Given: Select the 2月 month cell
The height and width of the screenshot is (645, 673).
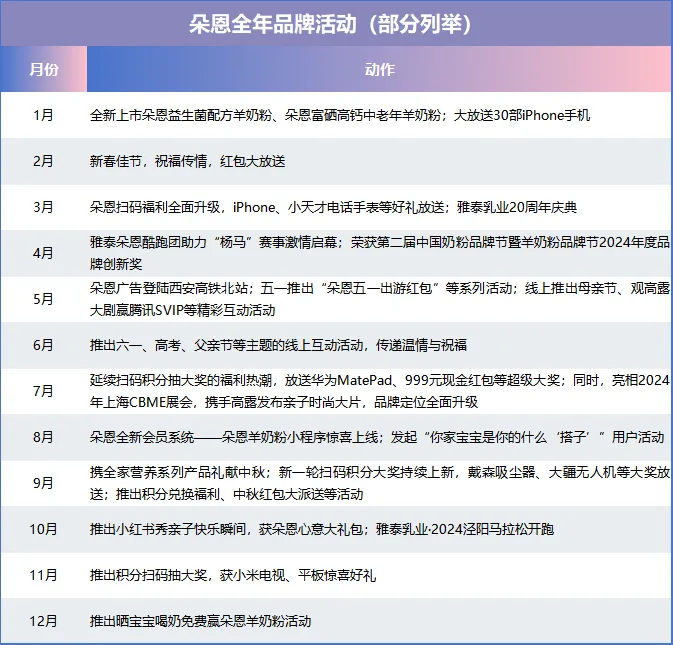Looking at the screenshot, I should click(44, 161).
